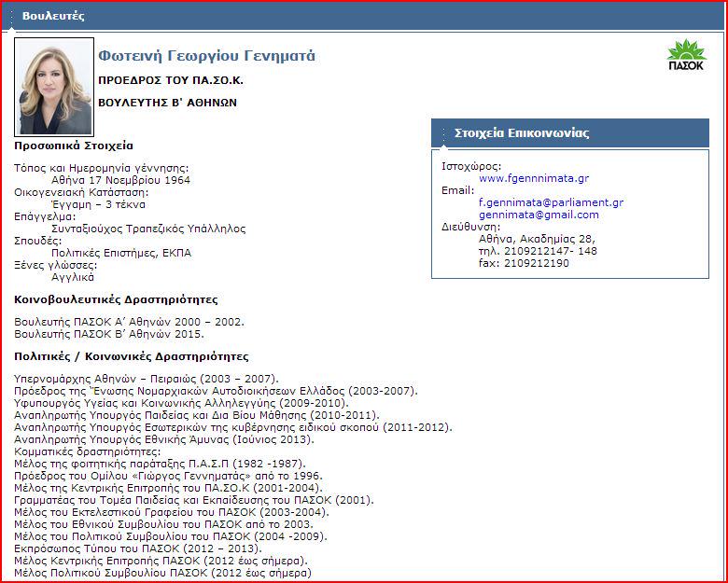
Task: Click the text Έγγαμη – 3 τέκνα
Action: (98, 204)
